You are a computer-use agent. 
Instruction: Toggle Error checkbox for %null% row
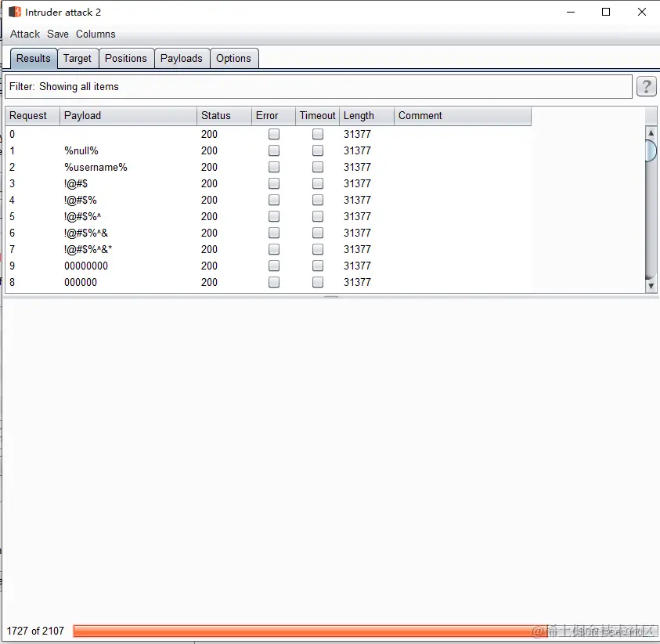point(274,150)
